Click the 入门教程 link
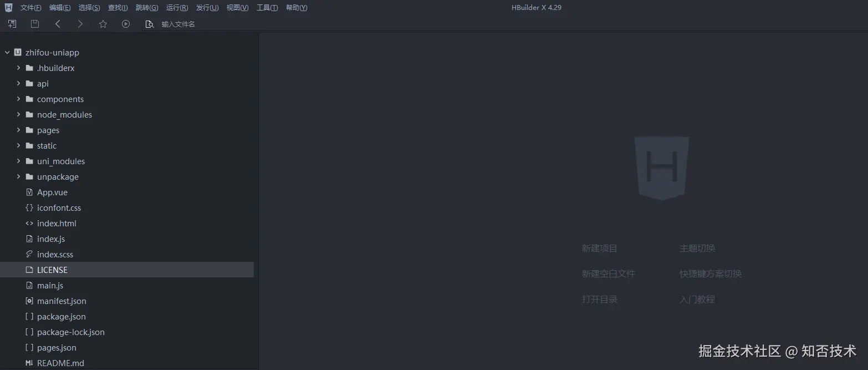 pyautogui.click(x=697, y=299)
